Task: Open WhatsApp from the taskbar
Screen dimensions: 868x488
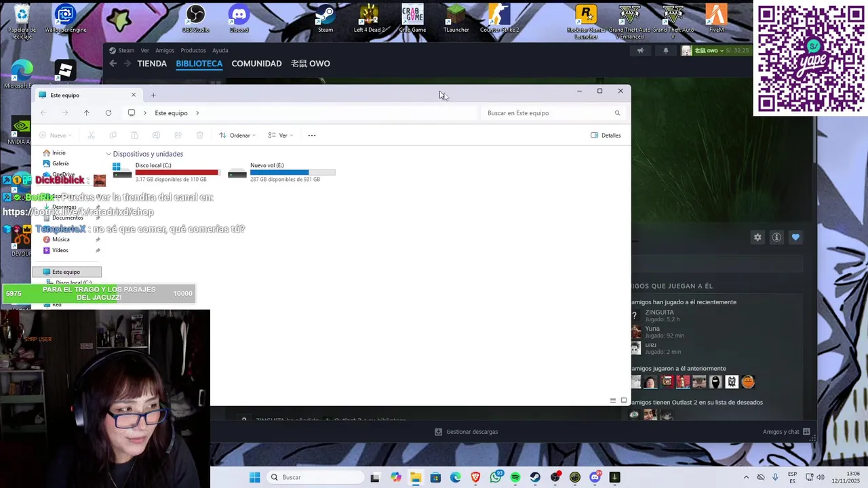Action: (x=496, y=477)
